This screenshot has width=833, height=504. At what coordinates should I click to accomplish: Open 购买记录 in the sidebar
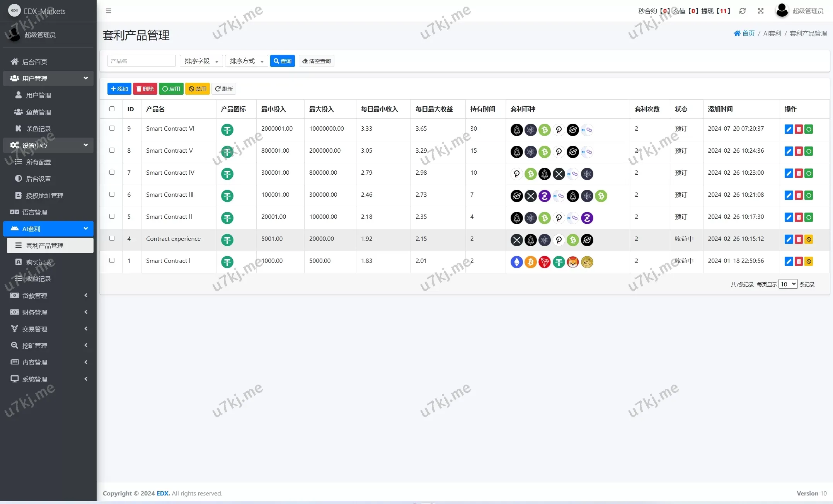(39, 262)
